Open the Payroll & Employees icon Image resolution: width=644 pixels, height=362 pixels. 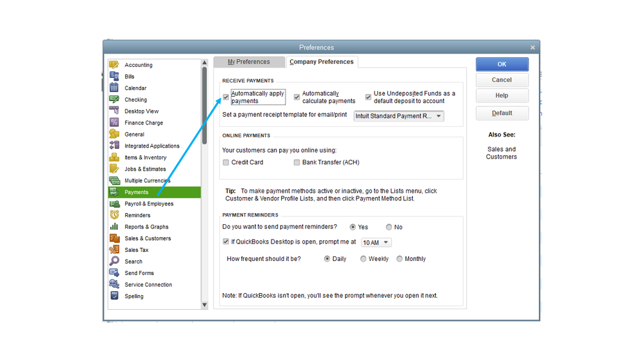[114, 203]
